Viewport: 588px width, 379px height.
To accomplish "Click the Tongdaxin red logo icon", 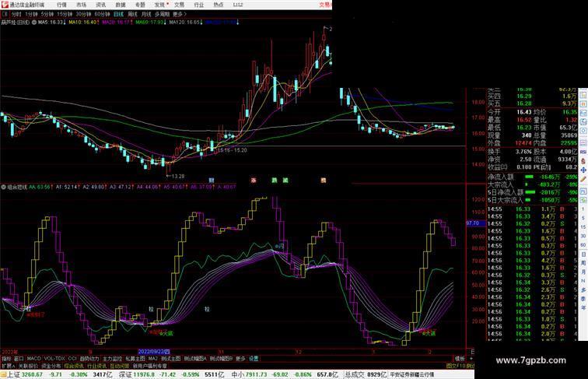I will click(5, 5).
